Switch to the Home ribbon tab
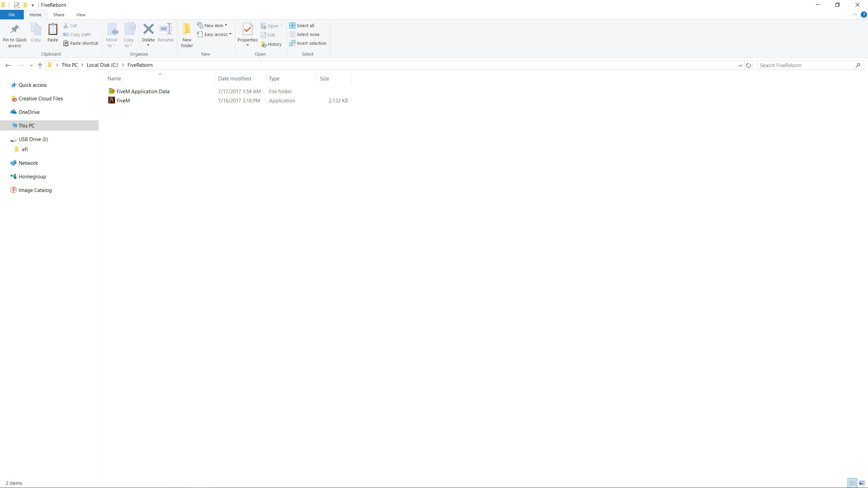Screen dimensions: 868x488 pyautogui.click(x=35, y=15)
